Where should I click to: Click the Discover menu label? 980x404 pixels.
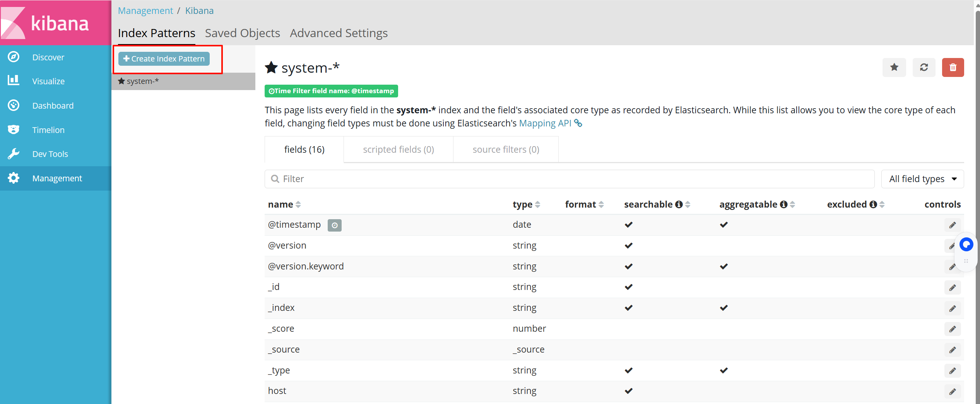click(x=48, y=57)
